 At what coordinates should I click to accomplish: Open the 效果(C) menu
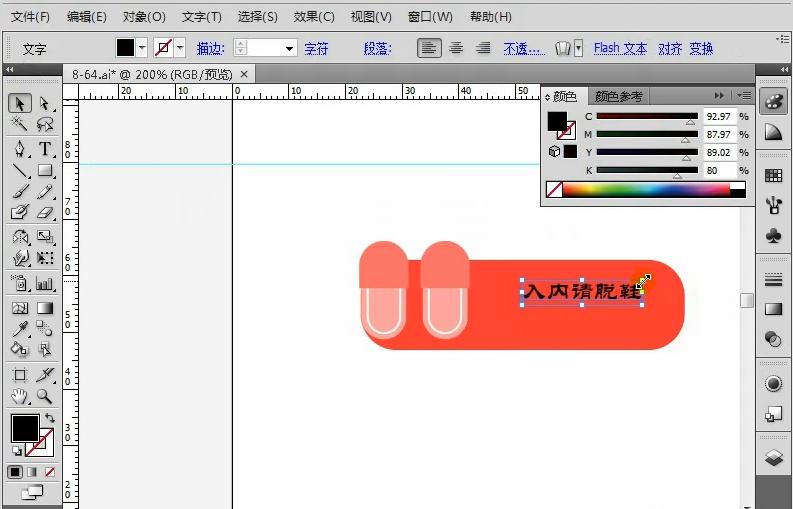point(314,17)
